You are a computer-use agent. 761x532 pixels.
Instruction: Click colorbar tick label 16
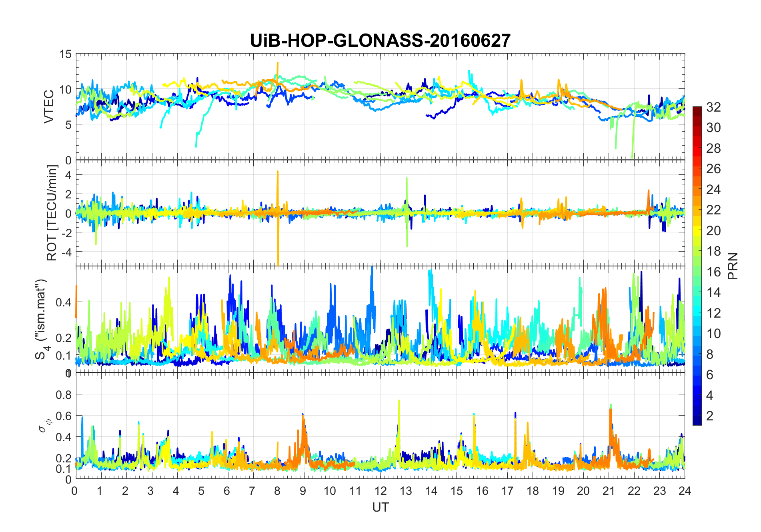(713, 272)
